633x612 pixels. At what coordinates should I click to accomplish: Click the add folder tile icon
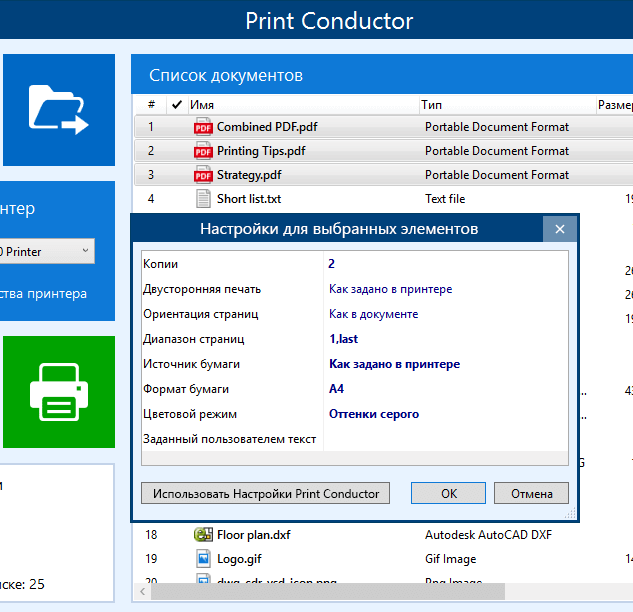pos(59,110)
